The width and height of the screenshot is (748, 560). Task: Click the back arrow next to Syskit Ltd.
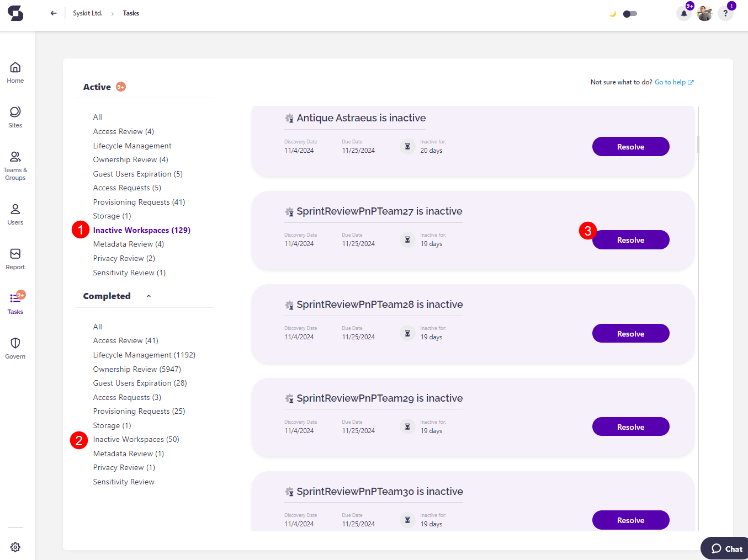coord(53,13)
